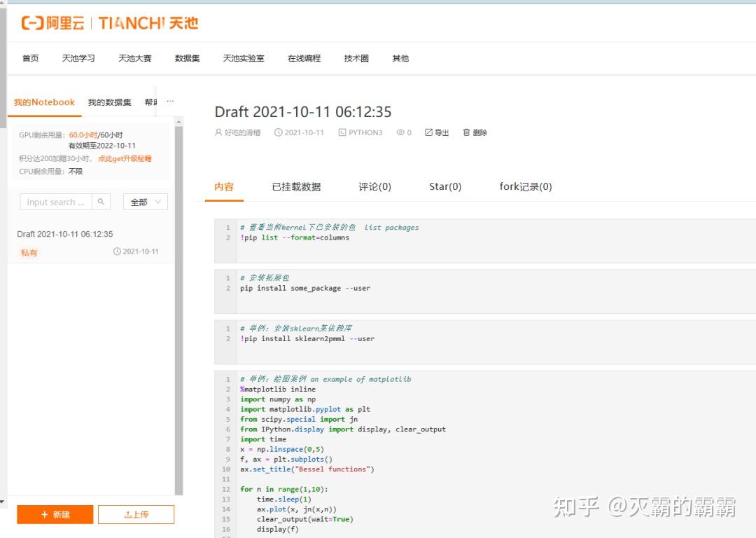756x538 pixels.
Task: Click the orange 新建 button
Action: click(55, 514)
